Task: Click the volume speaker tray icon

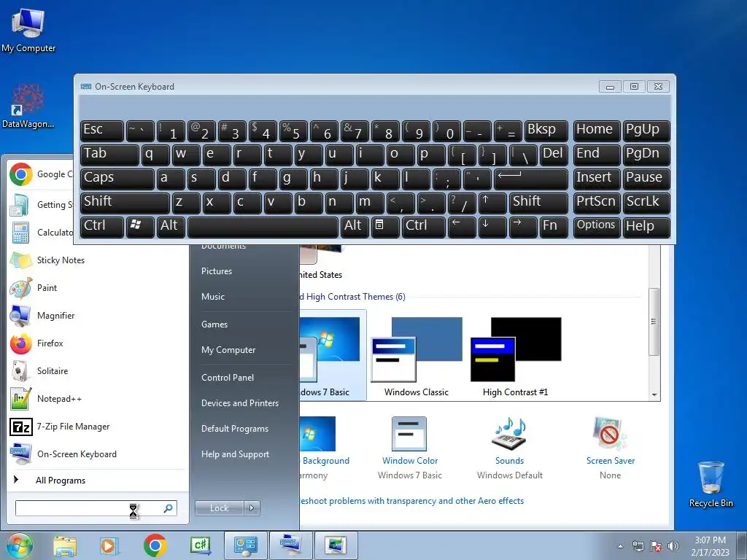Action: click(673, 546)
